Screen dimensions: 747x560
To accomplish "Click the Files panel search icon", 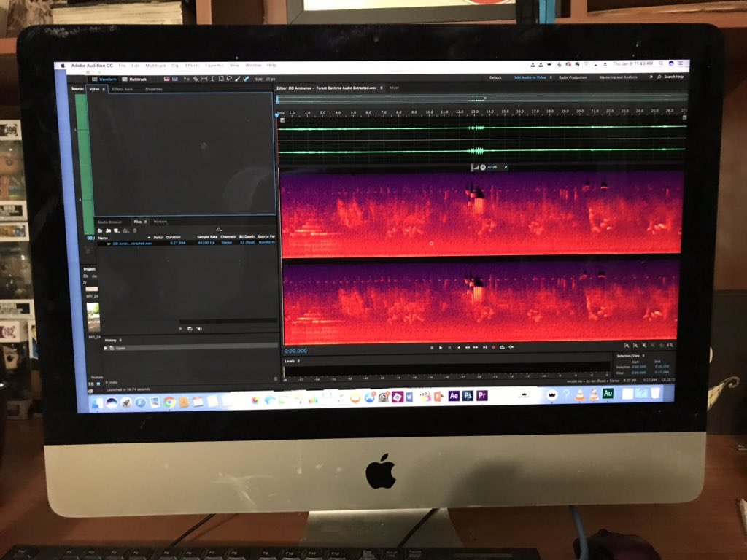I will 219,230.
